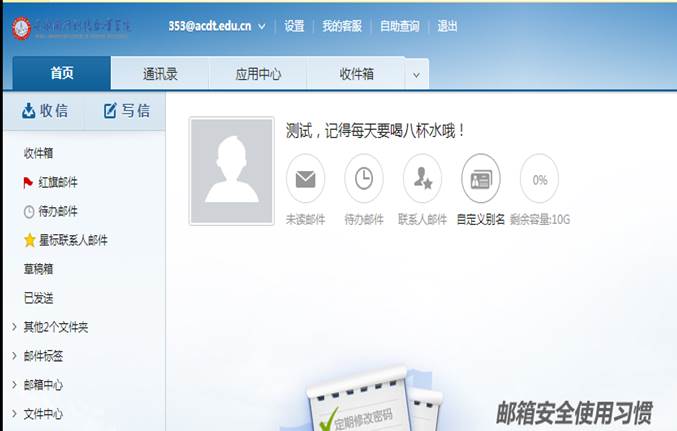677x431 pixels.
Task: Expand 其他2个文件夹 folder tree
Action: (13, 327)
